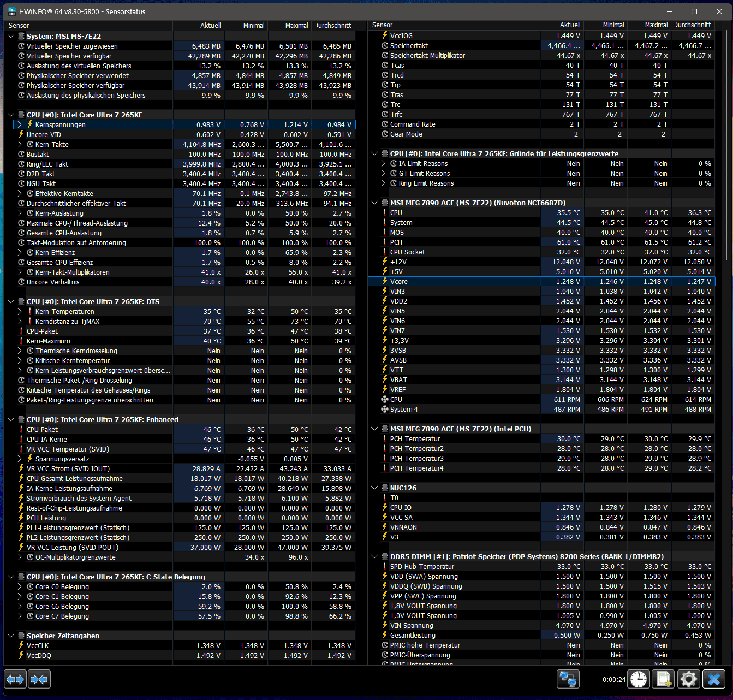Expand the IA Limit Reasons row
Screen dimensions: 733x700
coord(384,164)
